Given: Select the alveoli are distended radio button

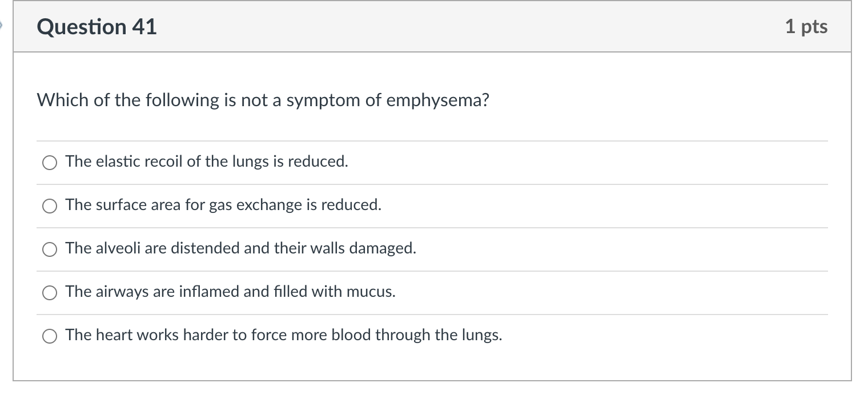Looking at the screenshot, I should pyautogui.click(x=50, y=250).
